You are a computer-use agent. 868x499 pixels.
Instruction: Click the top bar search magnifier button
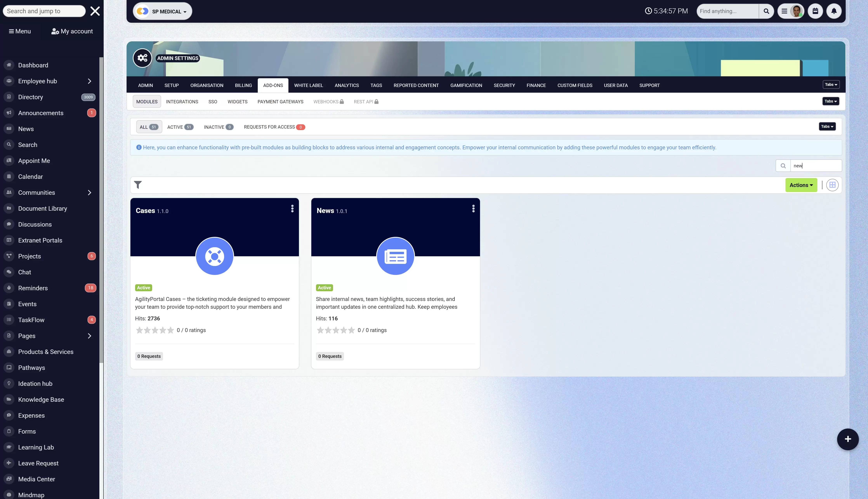(766, 11)
